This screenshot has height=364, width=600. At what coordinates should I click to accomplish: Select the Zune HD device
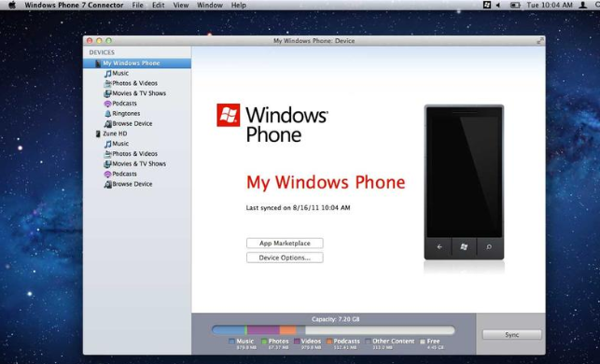coord(111,133)
